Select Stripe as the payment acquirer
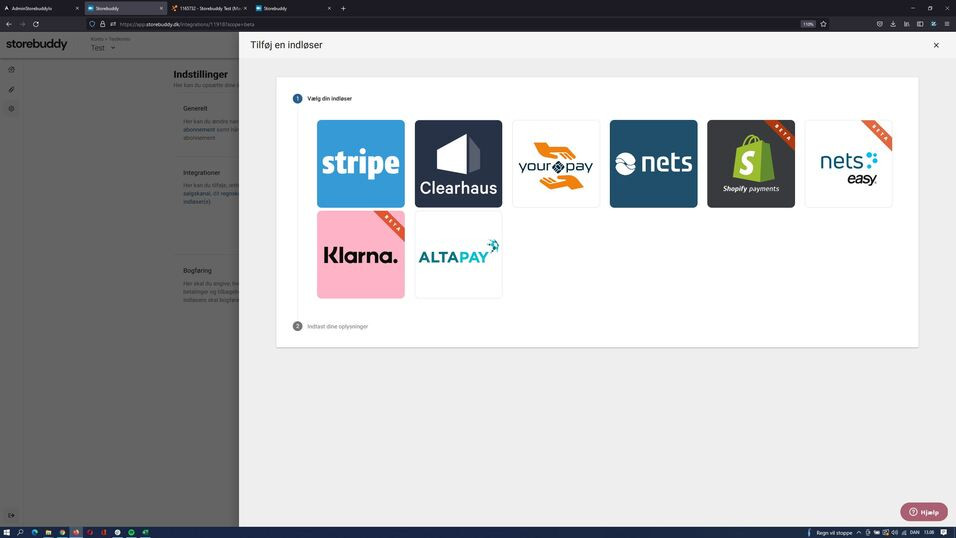 click(x=360, y=164)
